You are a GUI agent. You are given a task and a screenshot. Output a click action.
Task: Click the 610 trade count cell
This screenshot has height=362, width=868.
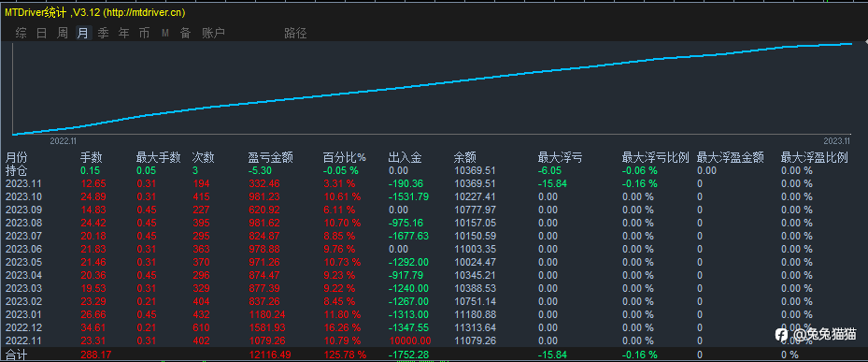point(201,327)
